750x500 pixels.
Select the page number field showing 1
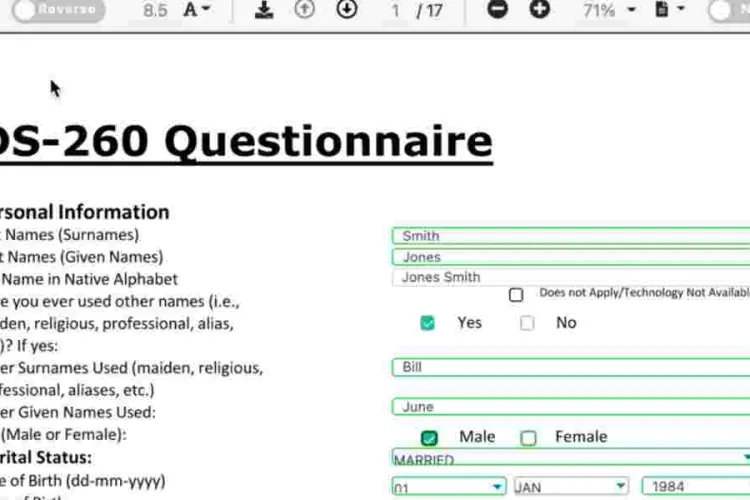[x=395, y=11]
